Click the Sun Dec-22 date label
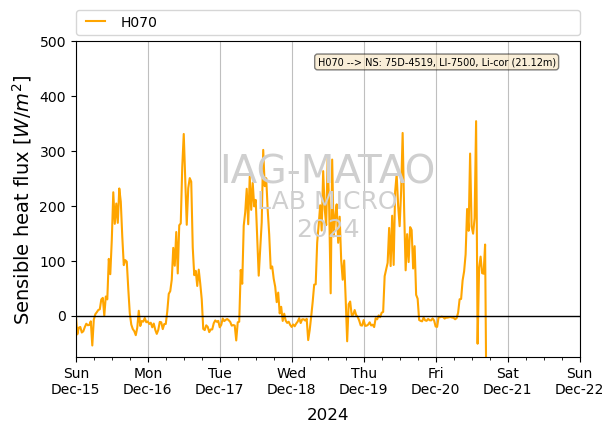 click(x=580, y=381)
